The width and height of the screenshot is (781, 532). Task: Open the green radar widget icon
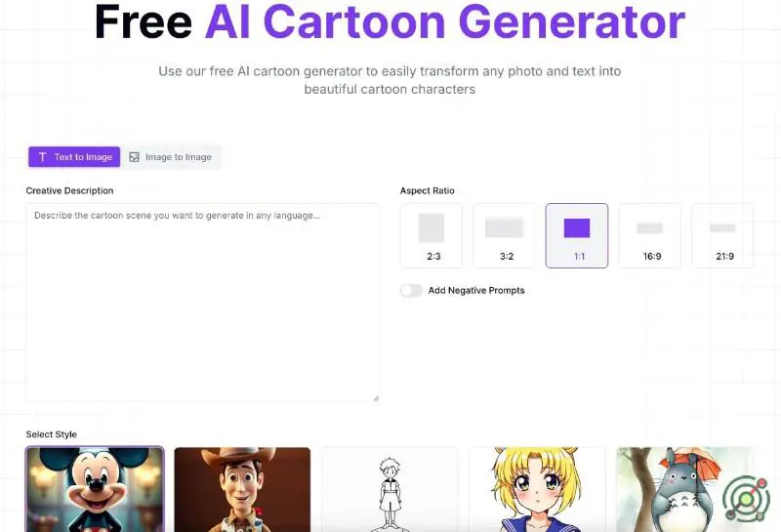(746, 499)
